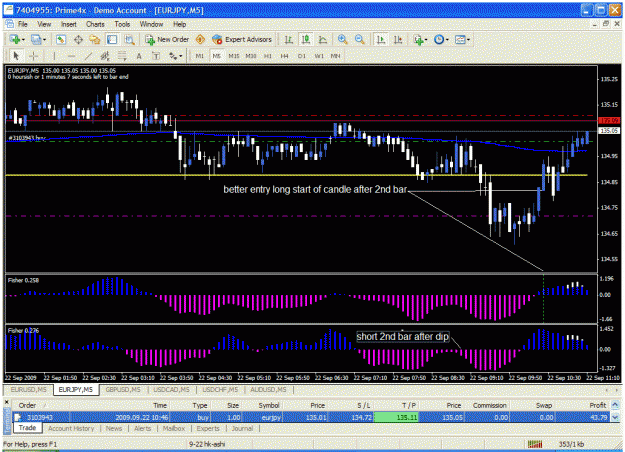625x452 pixels.
Task: Toggle Auto Scroll chart icon
Action: [381, 39]
